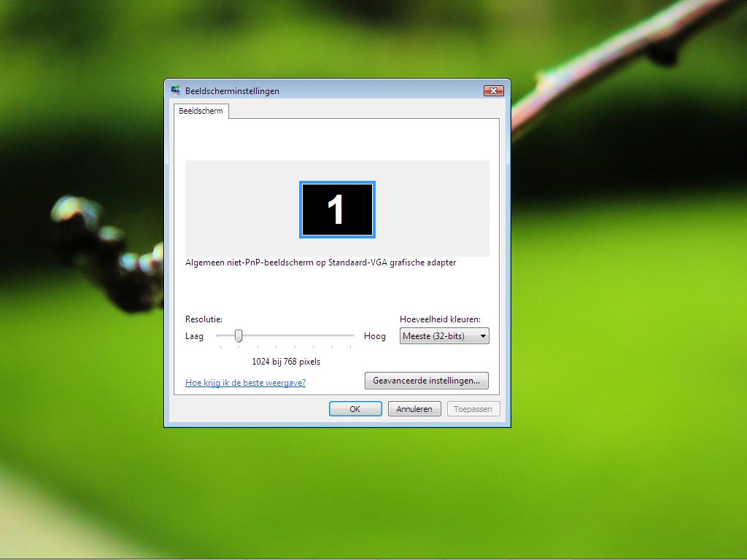The height and width of the screenshot is (560, 747).
Task: Click the Beeldscherminstellingen title text
Action: point(232,91)
